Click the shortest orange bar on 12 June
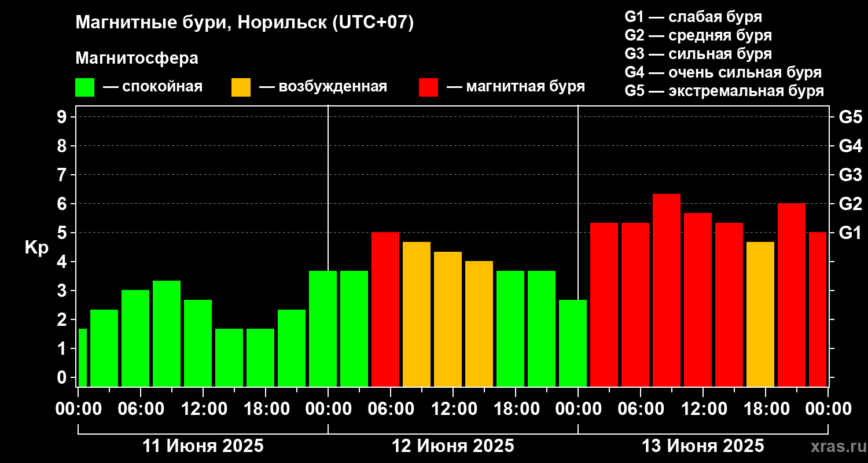 (479, 324)
